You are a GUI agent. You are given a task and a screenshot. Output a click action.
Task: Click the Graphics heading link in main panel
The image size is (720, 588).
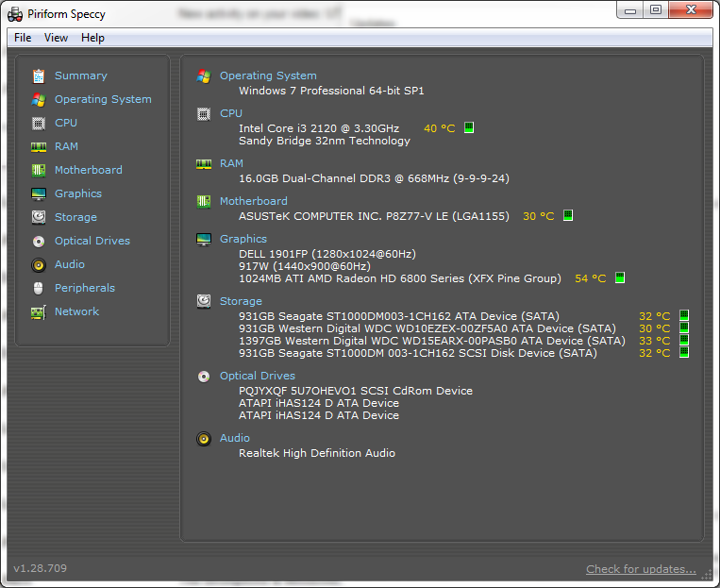243,239
